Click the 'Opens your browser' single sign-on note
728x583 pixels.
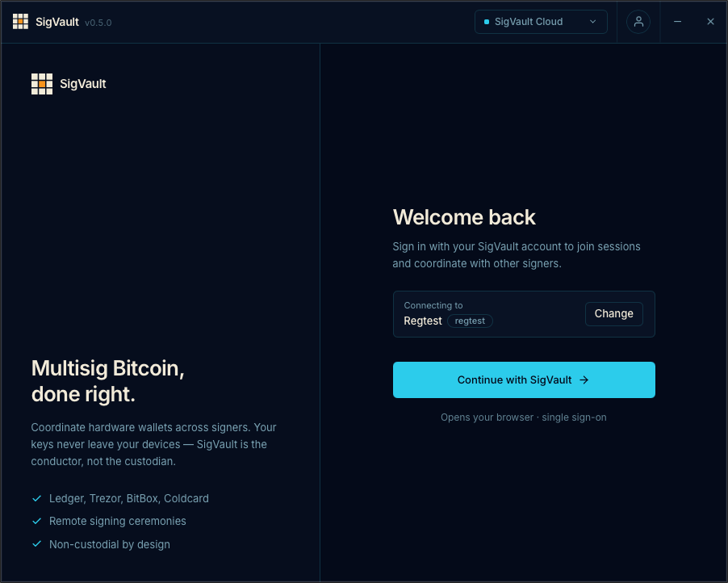coord(524,417)
